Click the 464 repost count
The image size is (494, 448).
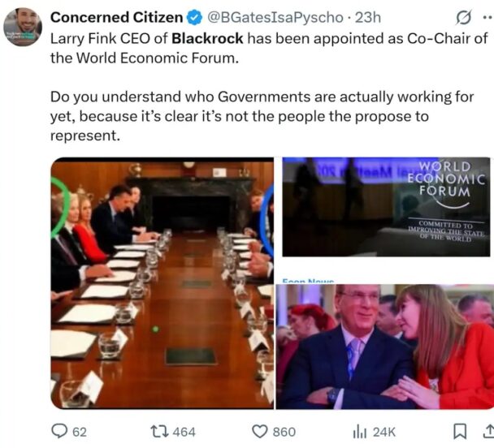pyautogui.click(x=184, y=432)
